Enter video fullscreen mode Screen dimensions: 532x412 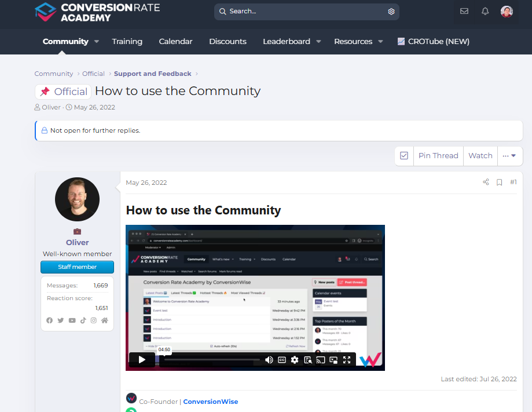coord(347,360)
